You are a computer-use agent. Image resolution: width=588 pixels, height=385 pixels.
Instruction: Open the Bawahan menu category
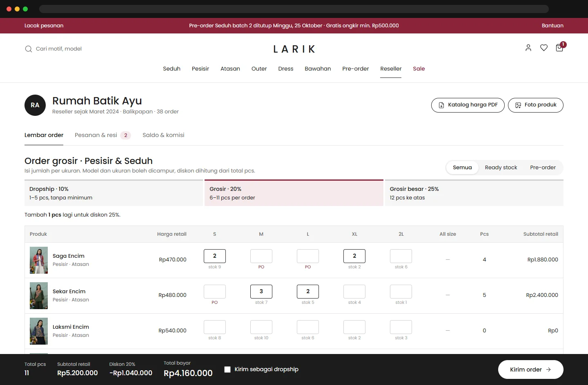[x=318, y=69]
